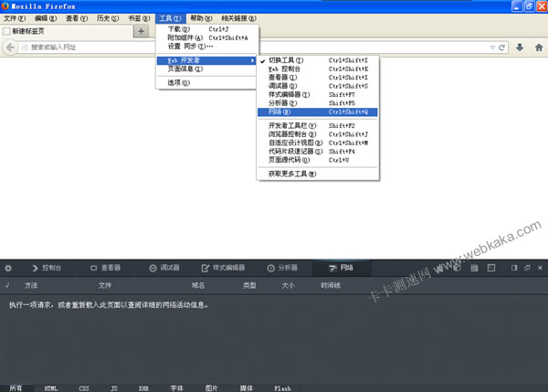Dock devtools to side icon
The width and height of the screenshot is (548, 392).
513,268
